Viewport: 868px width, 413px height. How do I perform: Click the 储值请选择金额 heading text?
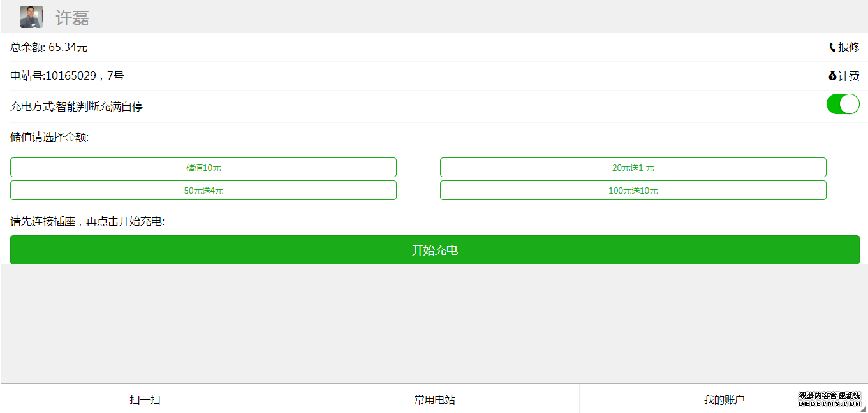50,137
